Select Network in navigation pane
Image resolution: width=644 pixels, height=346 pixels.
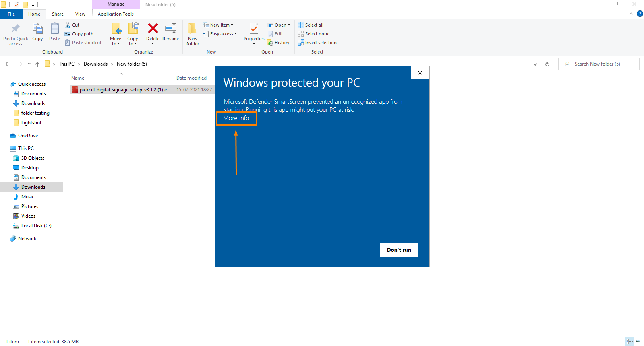[x=27, y=239]
